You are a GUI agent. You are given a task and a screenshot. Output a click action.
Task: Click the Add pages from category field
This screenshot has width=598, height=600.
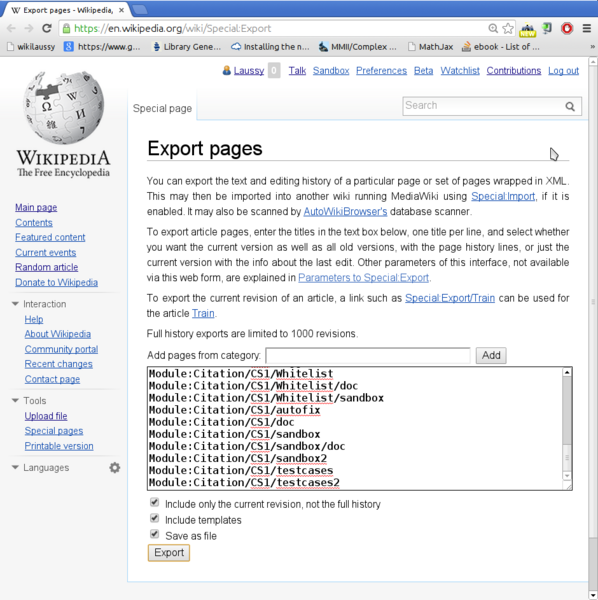[x=368, y=355]
